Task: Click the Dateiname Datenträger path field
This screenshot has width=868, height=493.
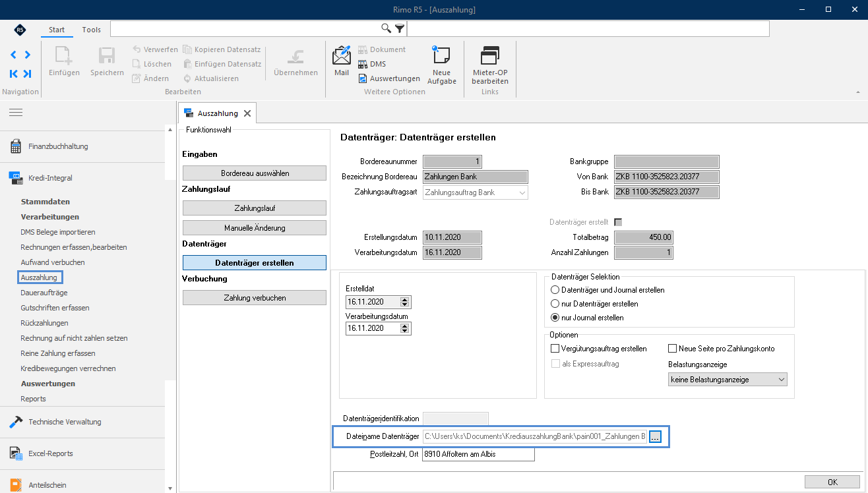Action: (535, 436)
